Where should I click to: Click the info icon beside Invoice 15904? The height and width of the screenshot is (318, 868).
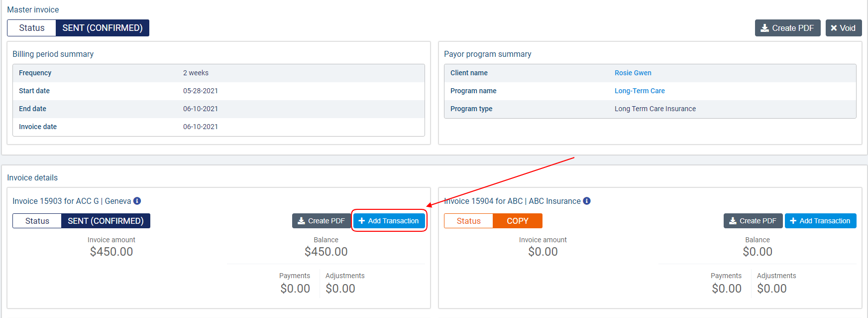tap(587, 201)
